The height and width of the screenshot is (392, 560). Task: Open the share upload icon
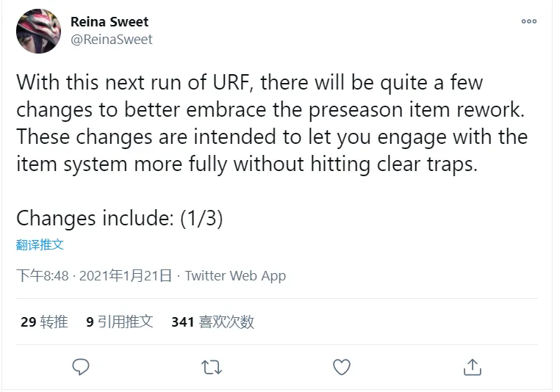click(473, 367)
